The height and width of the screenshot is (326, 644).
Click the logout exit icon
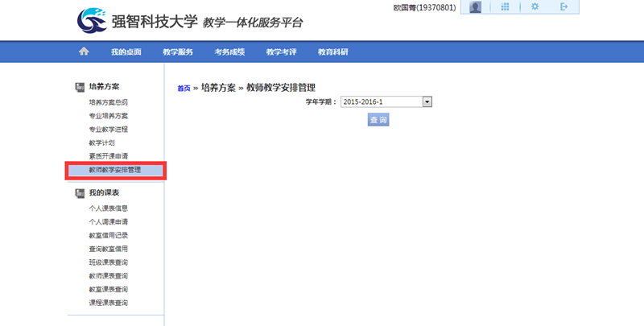point(564,7)
